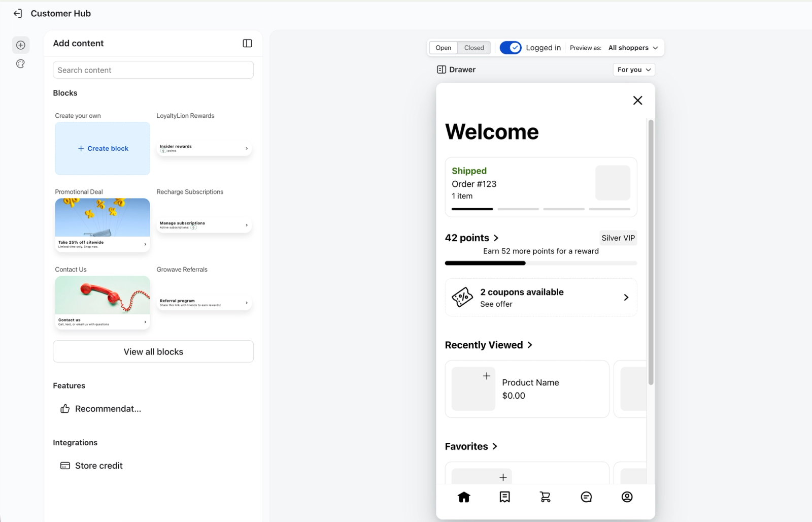Viewport: 812px width, 522px height.
Task: Open the orders receipt icon in bottom nav
Action: [504, 497]
